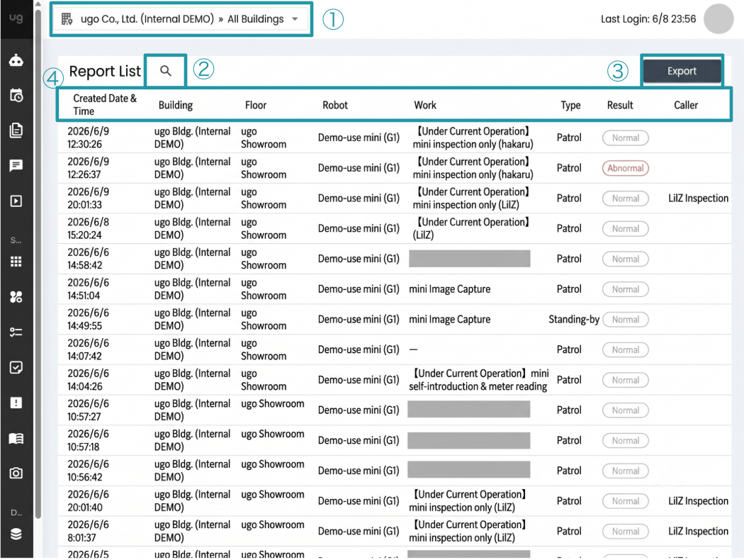The image size is (744, 560).
Task: Open report created 2026/6/8 15:20:24
Action: (394, 229)
